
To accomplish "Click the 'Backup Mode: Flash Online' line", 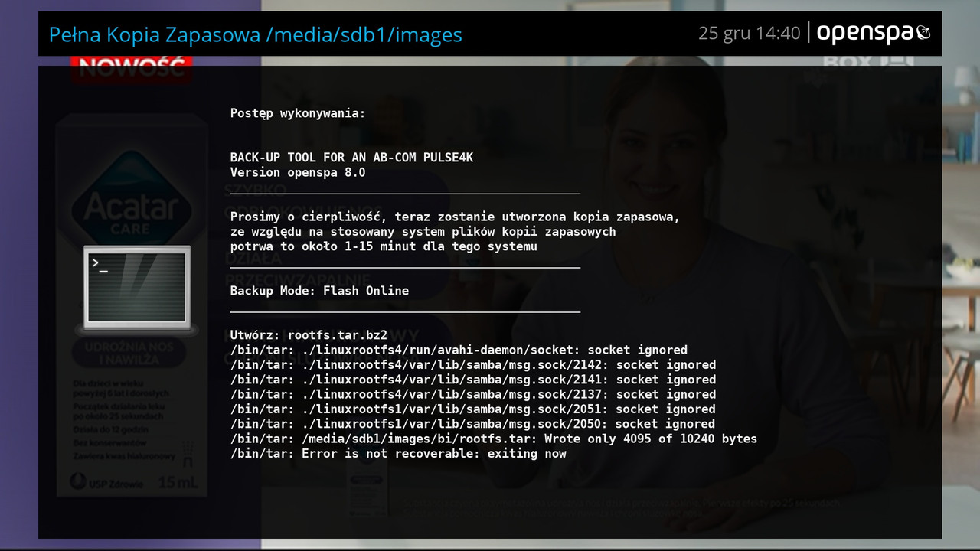I will [x=319, y=291].
